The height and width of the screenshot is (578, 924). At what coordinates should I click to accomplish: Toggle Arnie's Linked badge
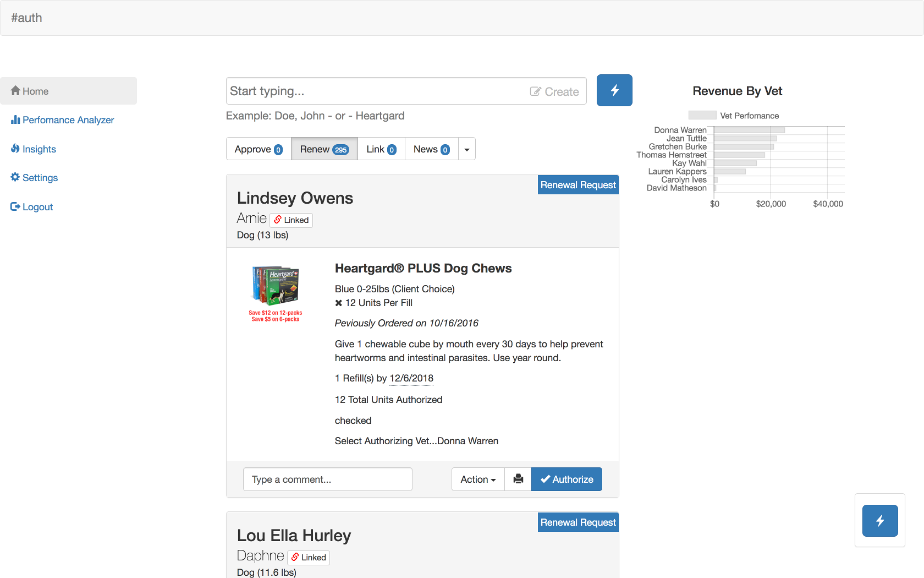click(291, 220)
